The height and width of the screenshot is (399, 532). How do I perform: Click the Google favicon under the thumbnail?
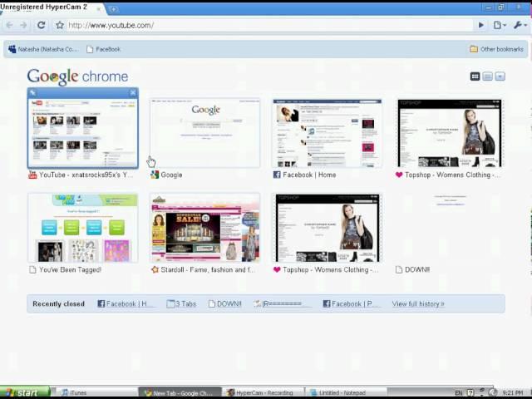155,175
